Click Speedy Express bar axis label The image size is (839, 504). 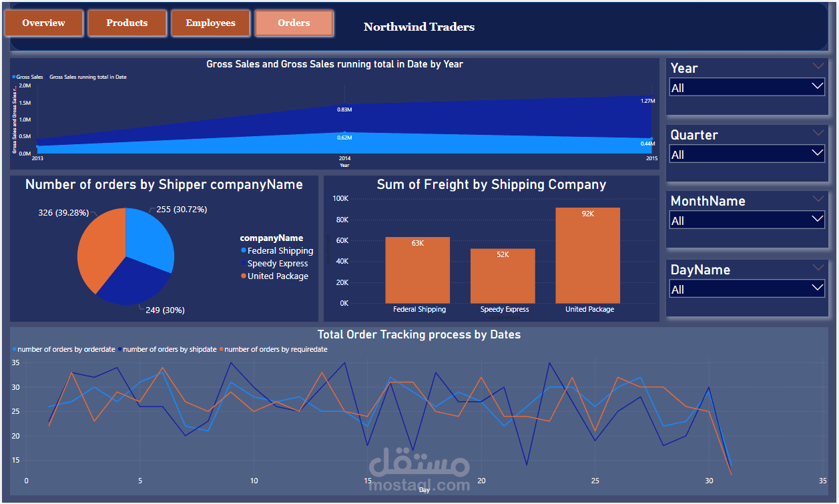[505, 310]
